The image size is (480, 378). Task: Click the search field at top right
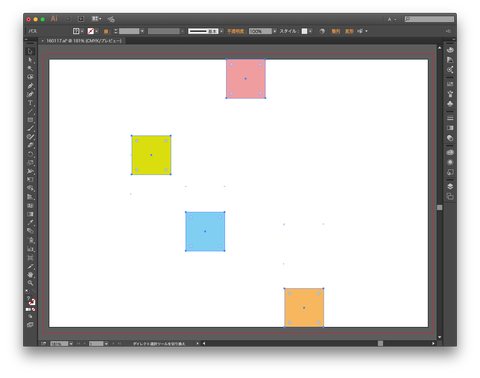[x=429, y=19]
